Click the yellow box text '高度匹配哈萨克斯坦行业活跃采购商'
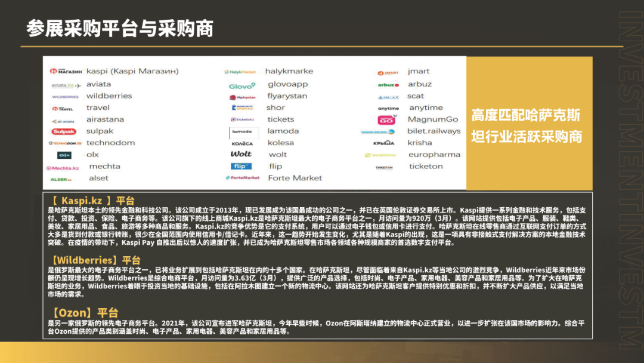Screen dimensions: 644x363 point(527,126)
